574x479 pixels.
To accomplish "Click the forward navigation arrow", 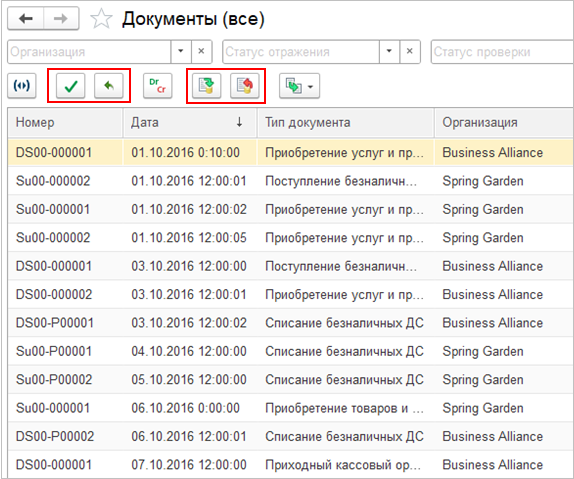I will click(61, 18).
